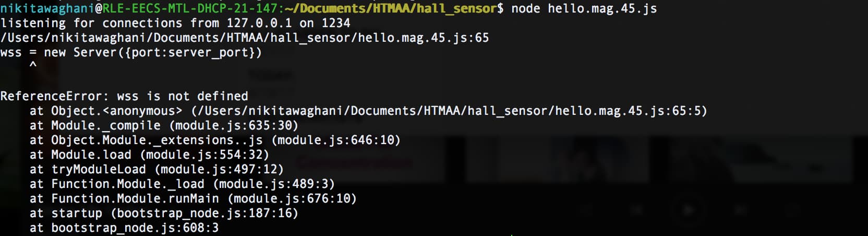Click the Object.Module._extensions..js stack frame

click(215, 140)
